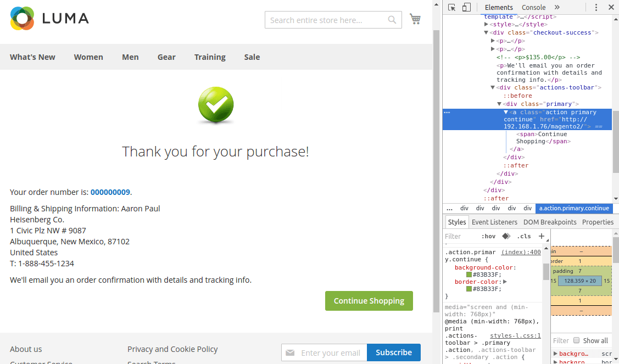
Task: Open (index):400 source link
Action: point(521,252)
